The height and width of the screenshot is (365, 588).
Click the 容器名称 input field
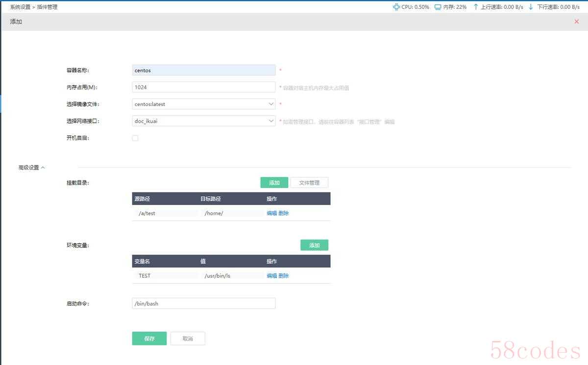point(203,70)
